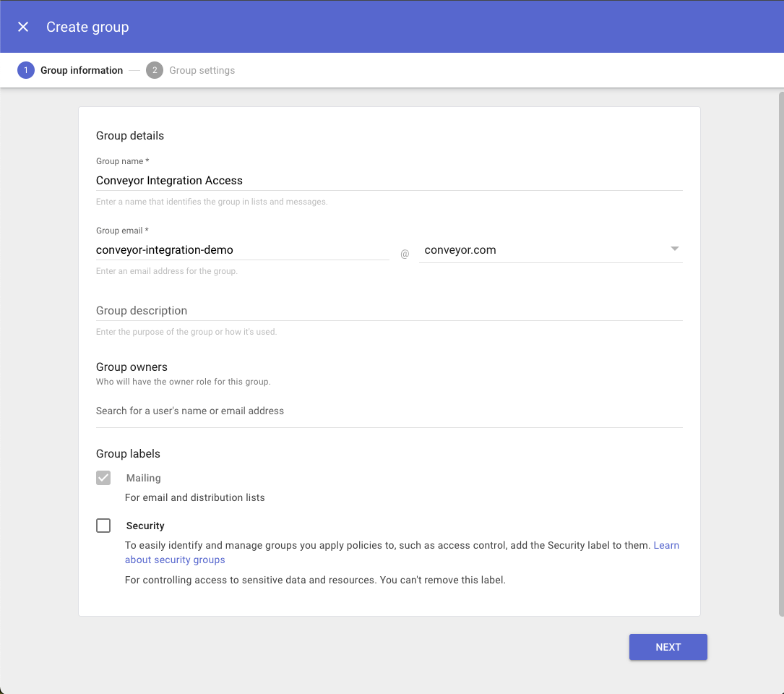
Task: Open the Group settings step
Action: pyautogui.click(x=202, y=71)
